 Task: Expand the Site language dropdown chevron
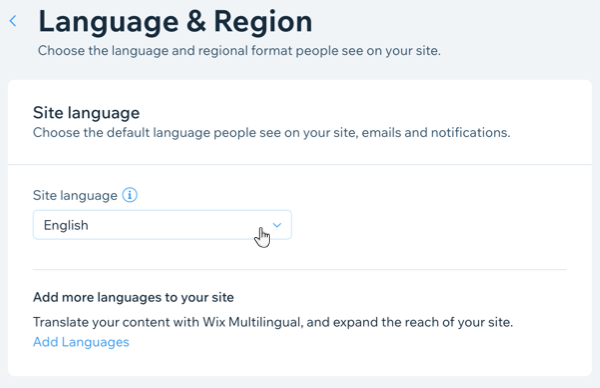(x=277, y=225)
